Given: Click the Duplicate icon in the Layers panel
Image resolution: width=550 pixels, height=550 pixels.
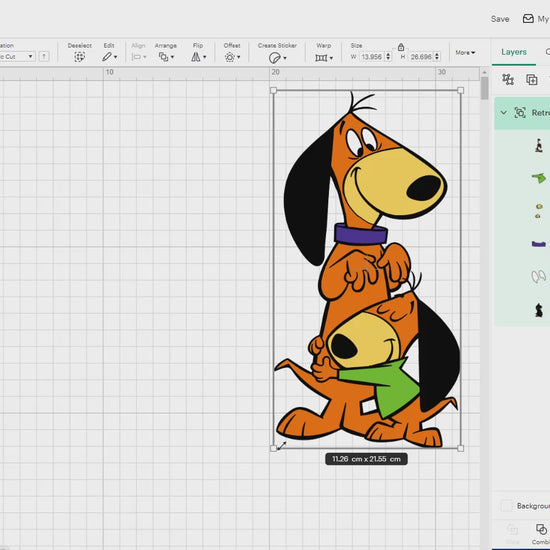Looking at the screenshot, I should [532, 80].
